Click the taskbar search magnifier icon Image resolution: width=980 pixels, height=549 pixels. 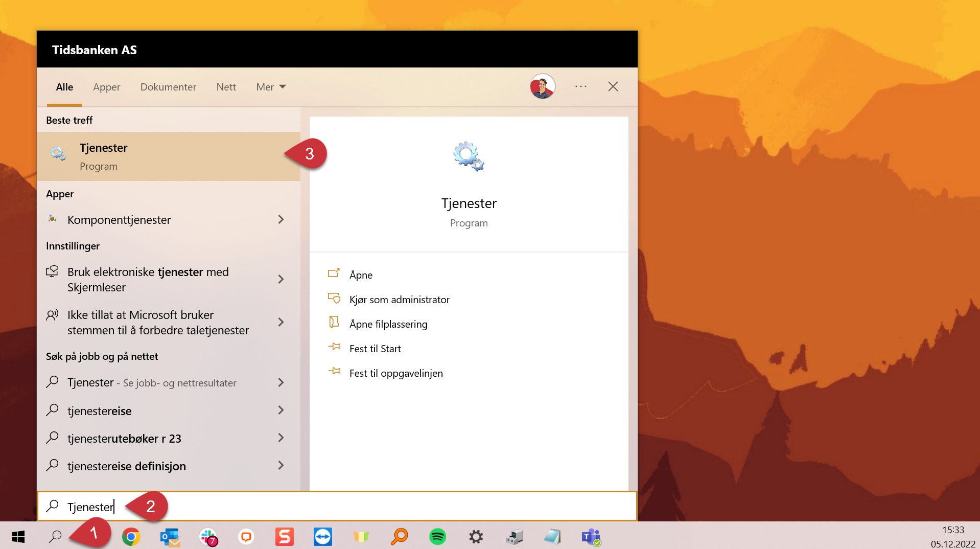[x=55, y=537]
